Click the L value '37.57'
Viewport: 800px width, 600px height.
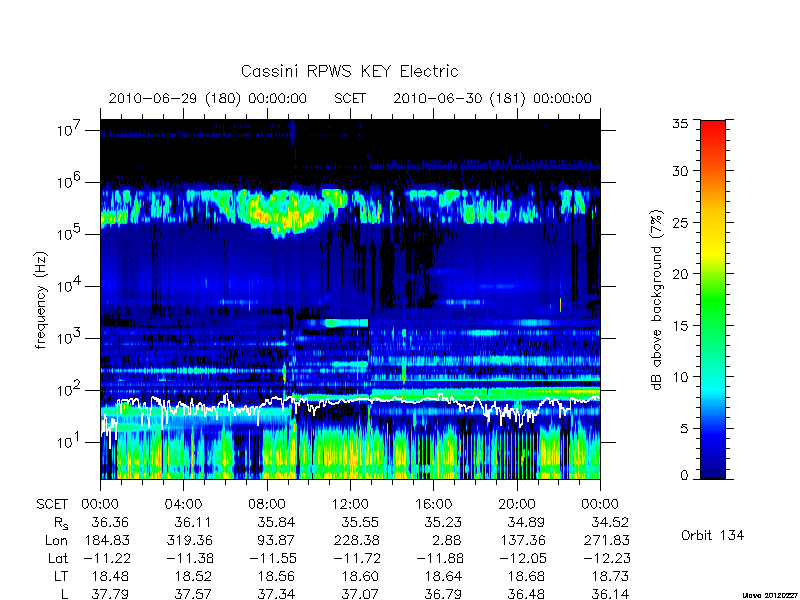(192, 594)
